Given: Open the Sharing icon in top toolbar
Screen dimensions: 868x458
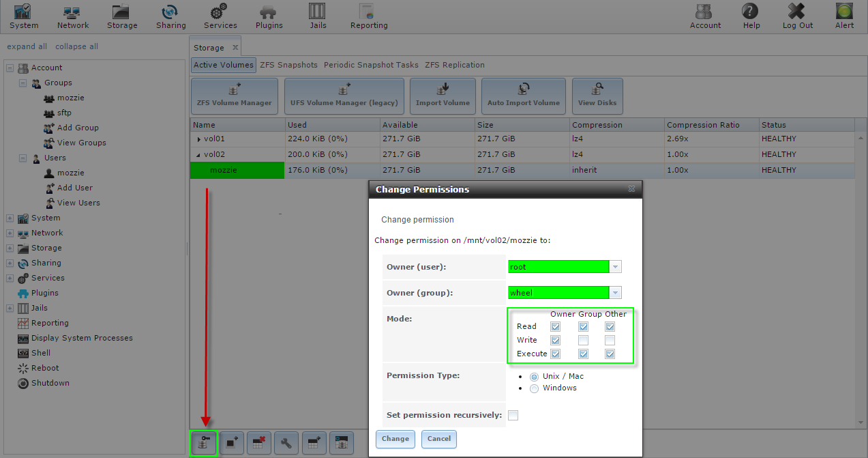Looking at the screenshot, I should [x=170, y=16].
